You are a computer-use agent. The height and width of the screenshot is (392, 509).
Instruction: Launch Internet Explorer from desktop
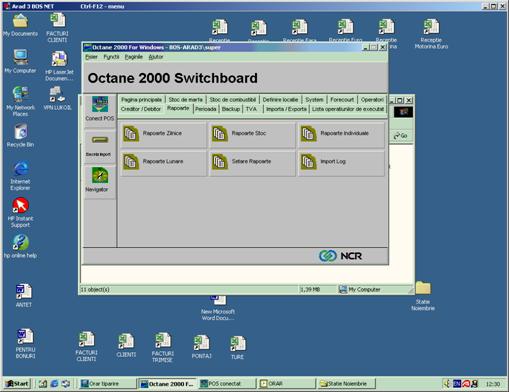(20, 176)
